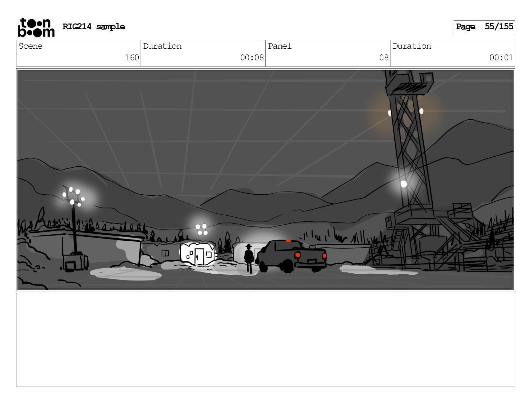Click the storyboard panel drawing thumbnail
The height and width of the screenshot is (411, 532).
265,180
